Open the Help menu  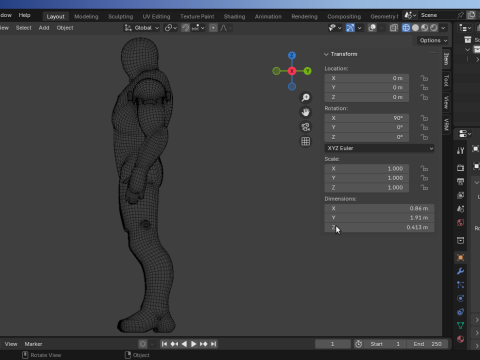coord(24,15)
